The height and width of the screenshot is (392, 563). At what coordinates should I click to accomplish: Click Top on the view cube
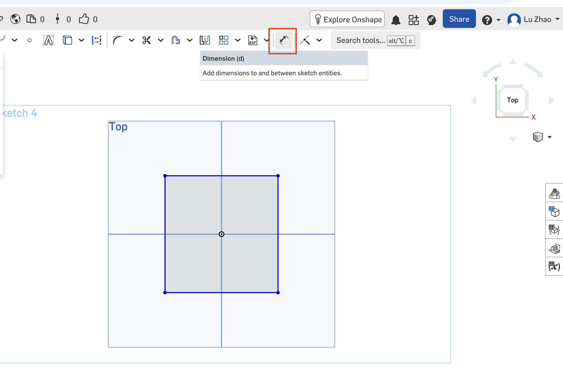[512, 100]
